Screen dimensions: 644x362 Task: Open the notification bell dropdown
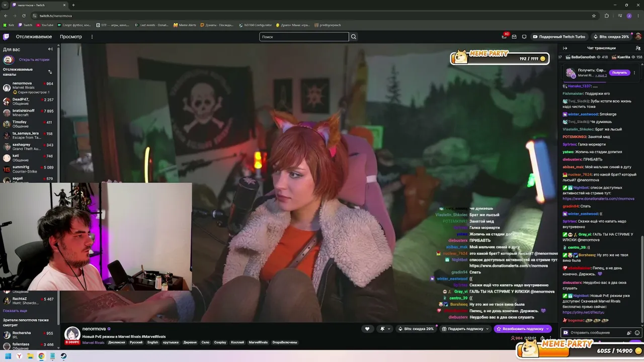click(385, 329)
